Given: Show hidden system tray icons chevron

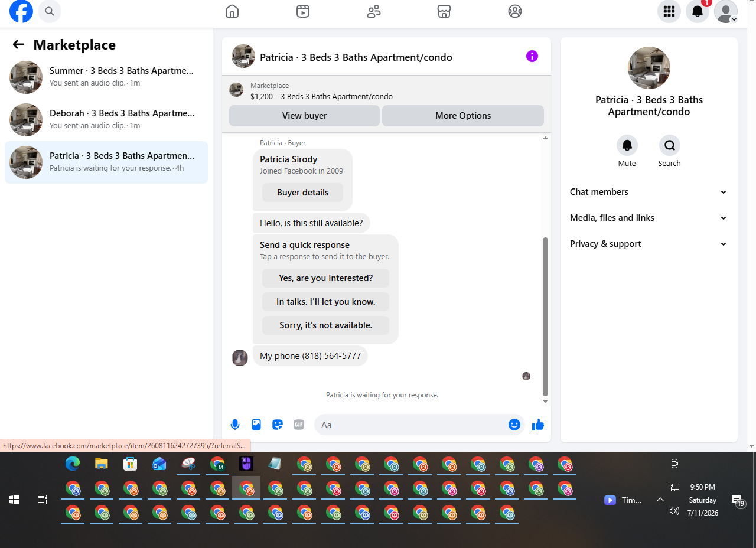Looking at the screenshot, I should click(660, 500).
